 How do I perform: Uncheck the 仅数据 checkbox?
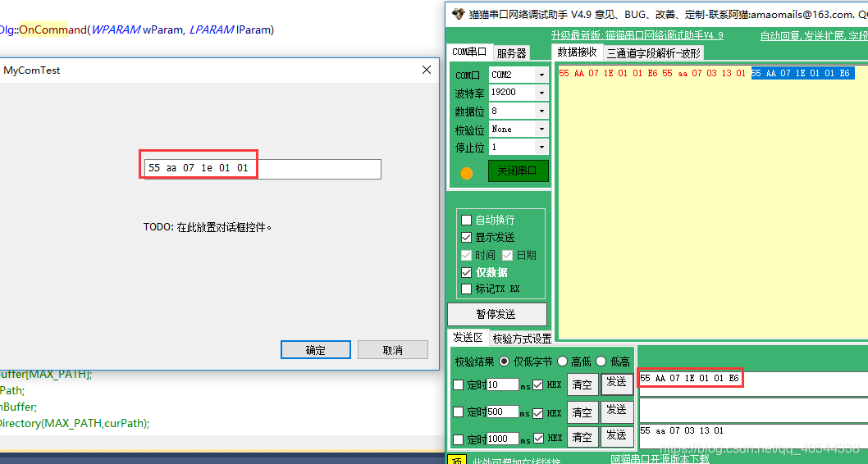466,272
